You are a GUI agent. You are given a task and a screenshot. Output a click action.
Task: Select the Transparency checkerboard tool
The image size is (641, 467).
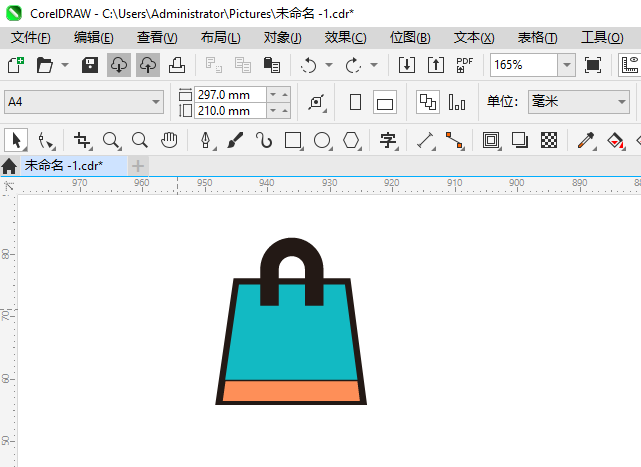point(549,140)
